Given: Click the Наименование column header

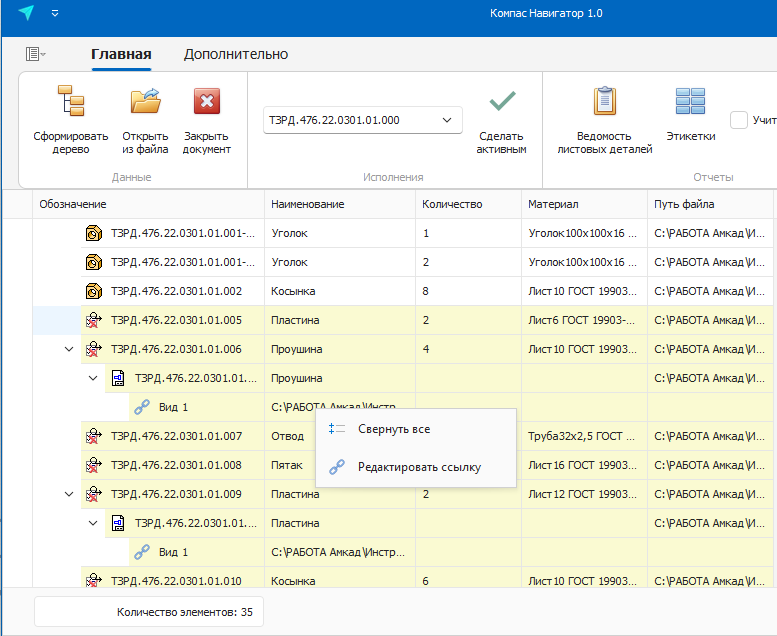Looking at the screenshot, I should pos(308,204).
